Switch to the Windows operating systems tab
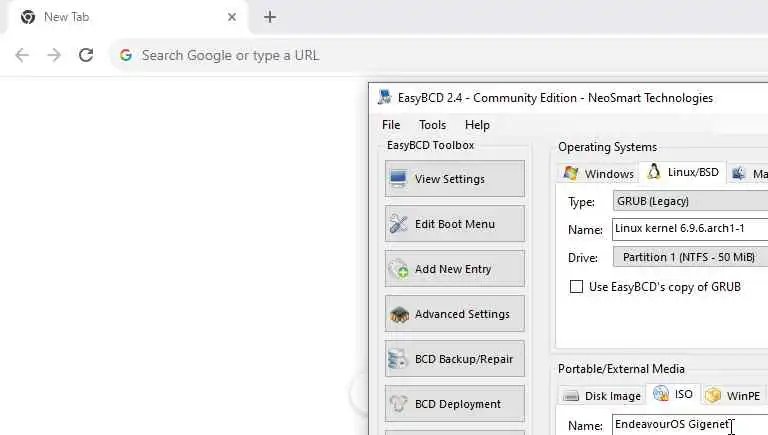 (x=599, y=173)
